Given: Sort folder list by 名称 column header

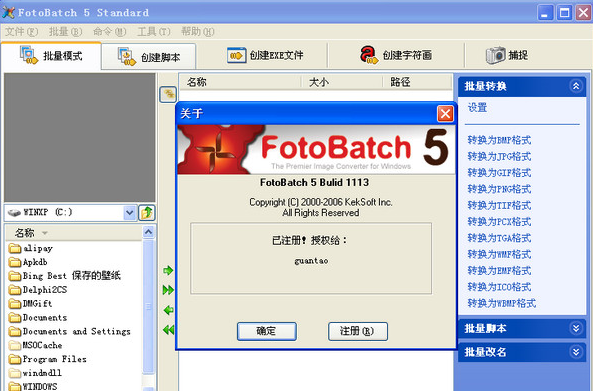Looking at the screenshot, I should tap(74, 233).
